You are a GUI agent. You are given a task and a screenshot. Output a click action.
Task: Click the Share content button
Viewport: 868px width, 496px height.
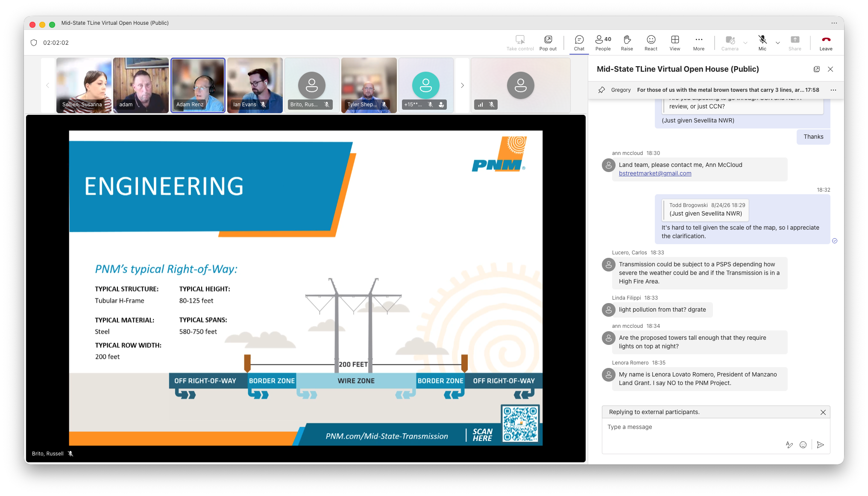[x=795, y=43]
